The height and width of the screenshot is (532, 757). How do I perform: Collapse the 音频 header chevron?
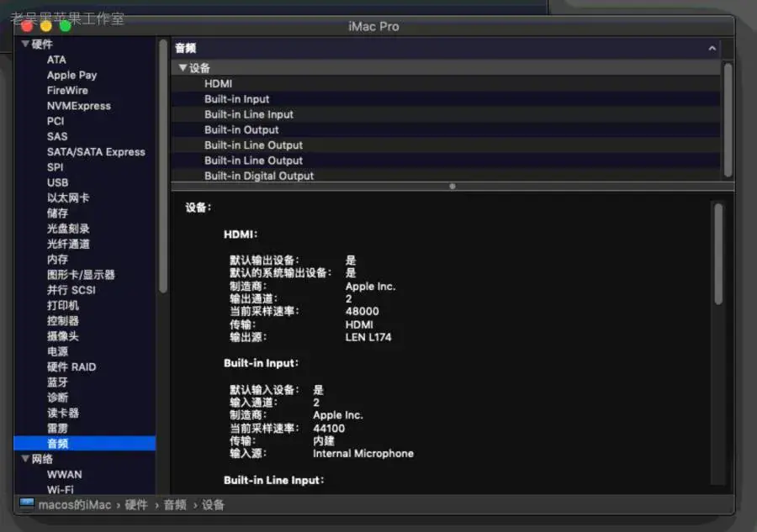click(x=712, y=48)
